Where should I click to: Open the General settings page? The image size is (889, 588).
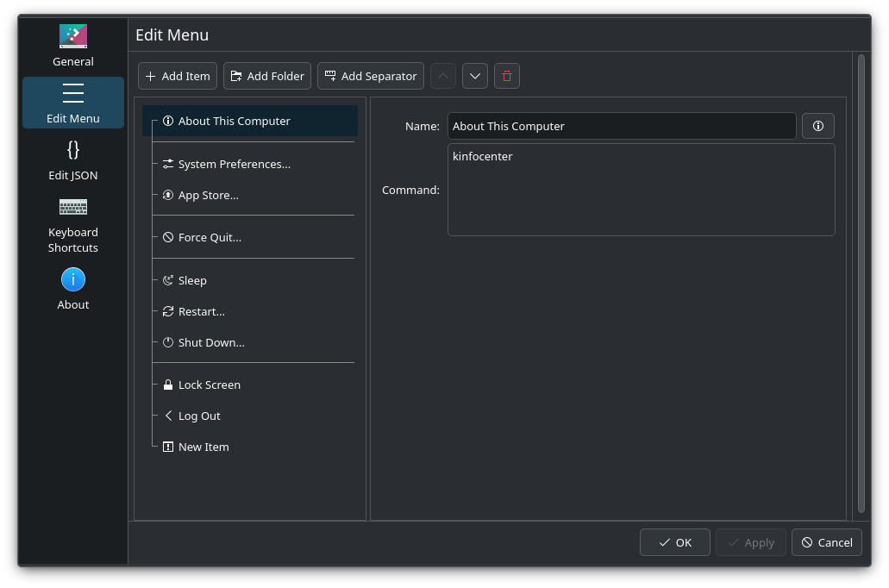(x=73, y=47)
